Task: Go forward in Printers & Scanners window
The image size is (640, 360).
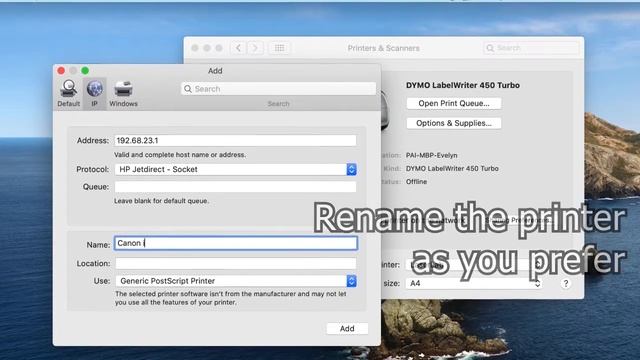Action: click(255, 48)
